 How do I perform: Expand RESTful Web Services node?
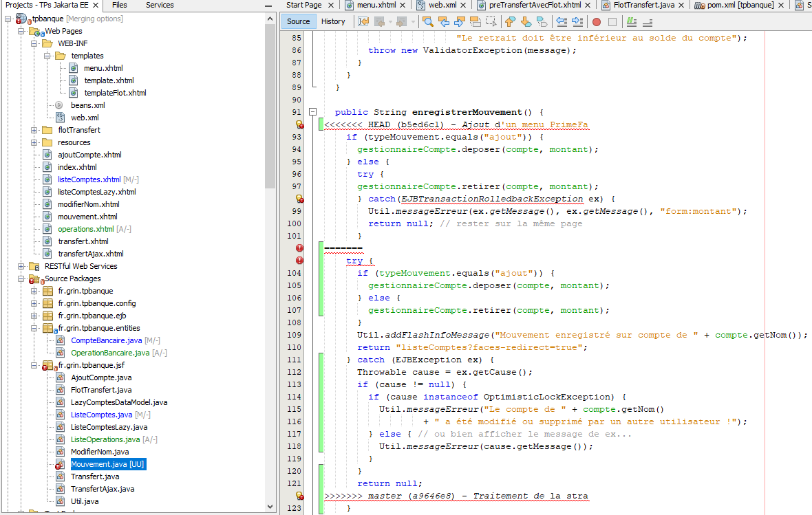tap(21, 266)
